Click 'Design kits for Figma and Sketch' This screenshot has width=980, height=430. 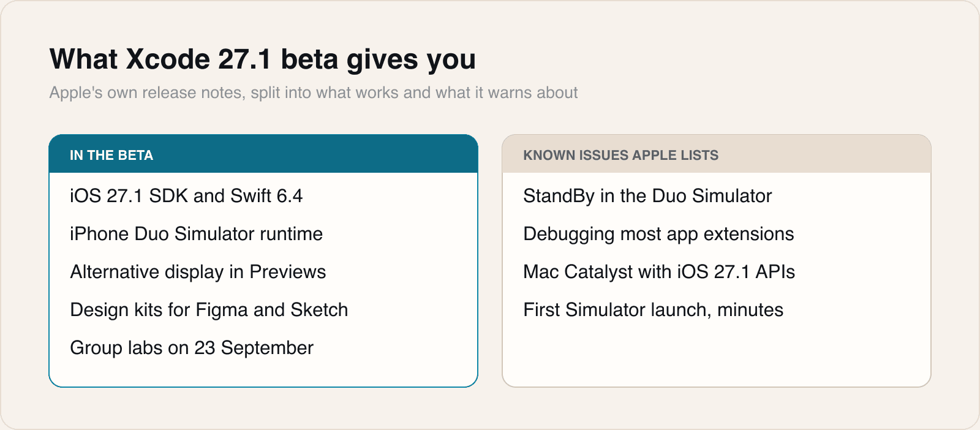click(209, 310)
